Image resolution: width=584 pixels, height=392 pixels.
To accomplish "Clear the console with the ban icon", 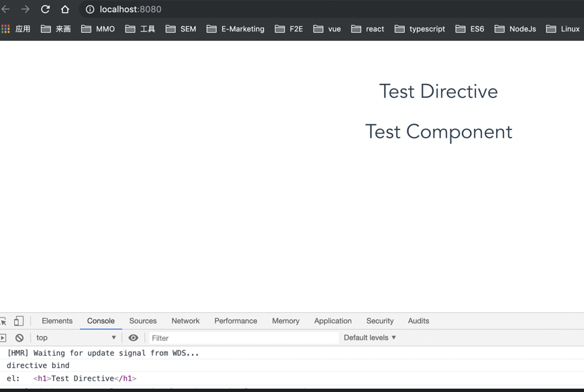I will click(x=19, y=338).
